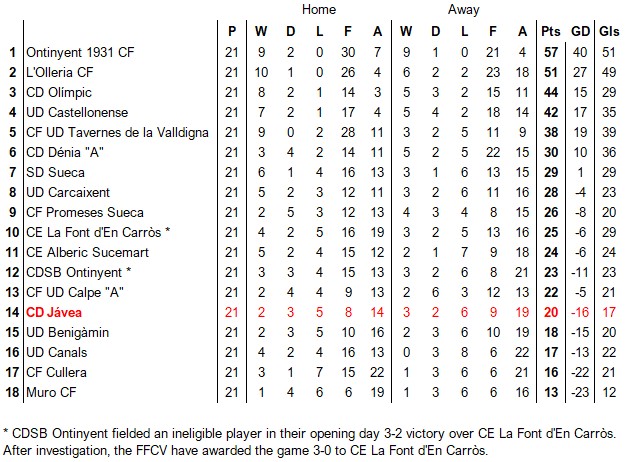The height and width of the screenshot is (462, 626).
Task: Click Ontinyent 1931 CF's 57 points value
Action: click(550, 52)
